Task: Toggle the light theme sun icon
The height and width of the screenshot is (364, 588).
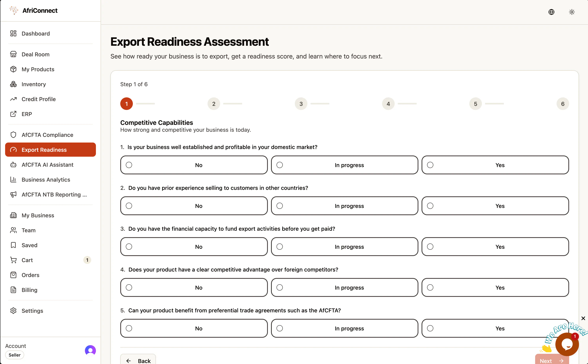Action: point(572,12)
